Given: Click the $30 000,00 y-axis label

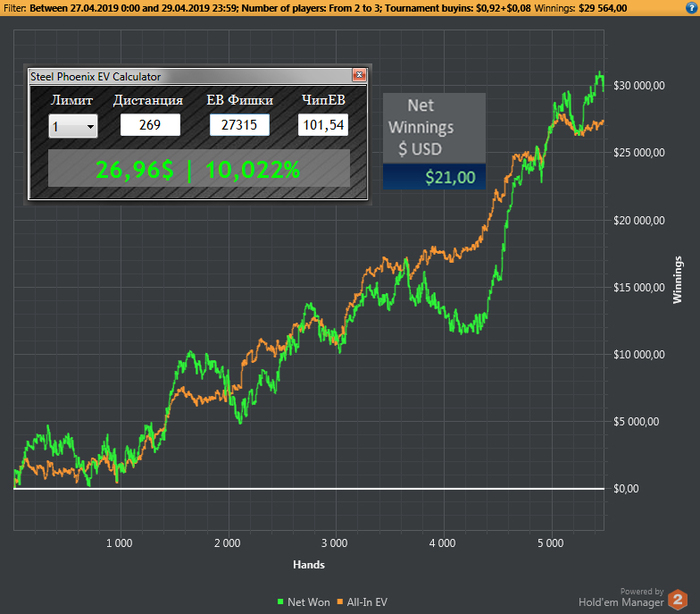Looking at the screenshot, I should pos(639,85).
